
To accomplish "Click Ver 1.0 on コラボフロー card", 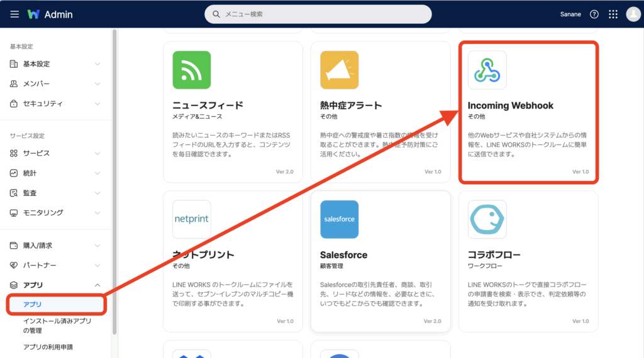I will [x=580, y=321].
